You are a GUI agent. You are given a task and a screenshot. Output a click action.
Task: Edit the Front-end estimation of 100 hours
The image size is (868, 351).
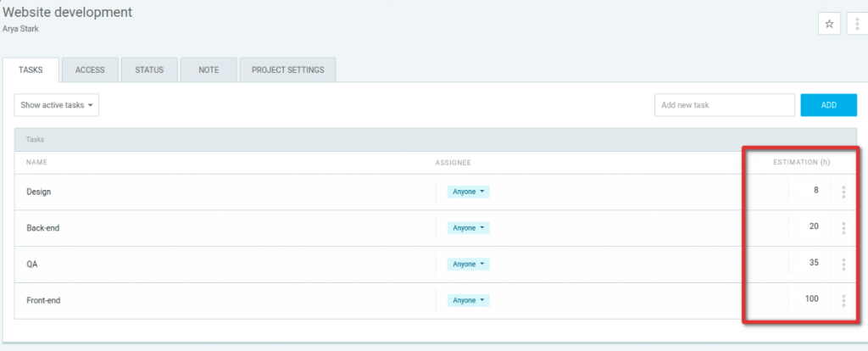tap(810, 300)
